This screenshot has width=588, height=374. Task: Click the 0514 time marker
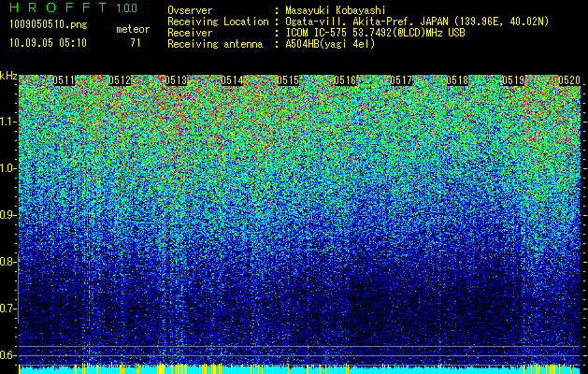[232, 80]
